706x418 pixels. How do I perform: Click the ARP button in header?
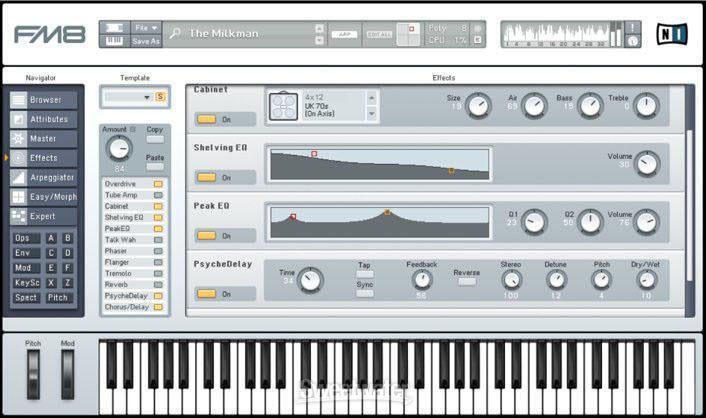pyautogui.click(x=344, y=35)
